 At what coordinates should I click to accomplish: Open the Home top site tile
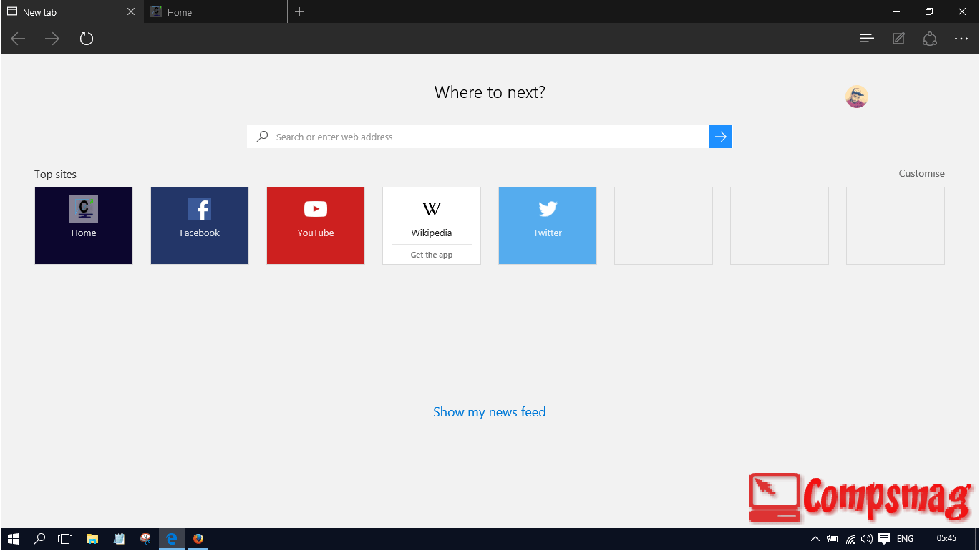click(x=84, y=225)
